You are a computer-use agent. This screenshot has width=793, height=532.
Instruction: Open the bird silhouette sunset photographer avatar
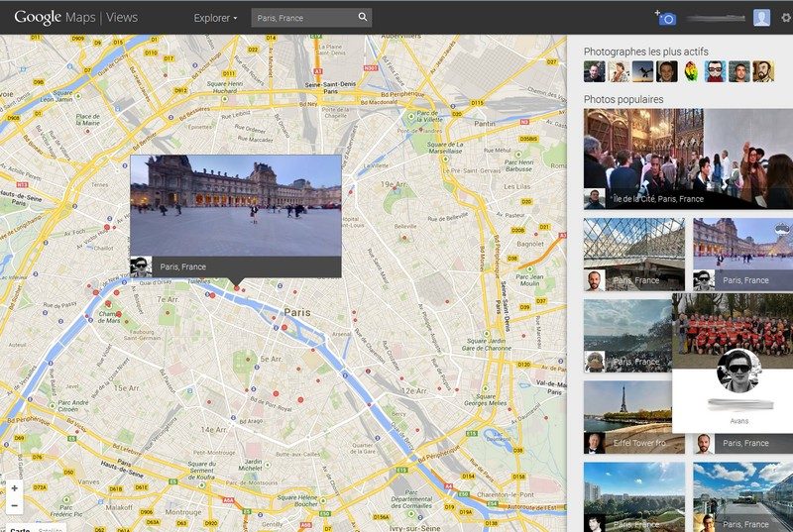pyautogui.click(x=642, y=71)
